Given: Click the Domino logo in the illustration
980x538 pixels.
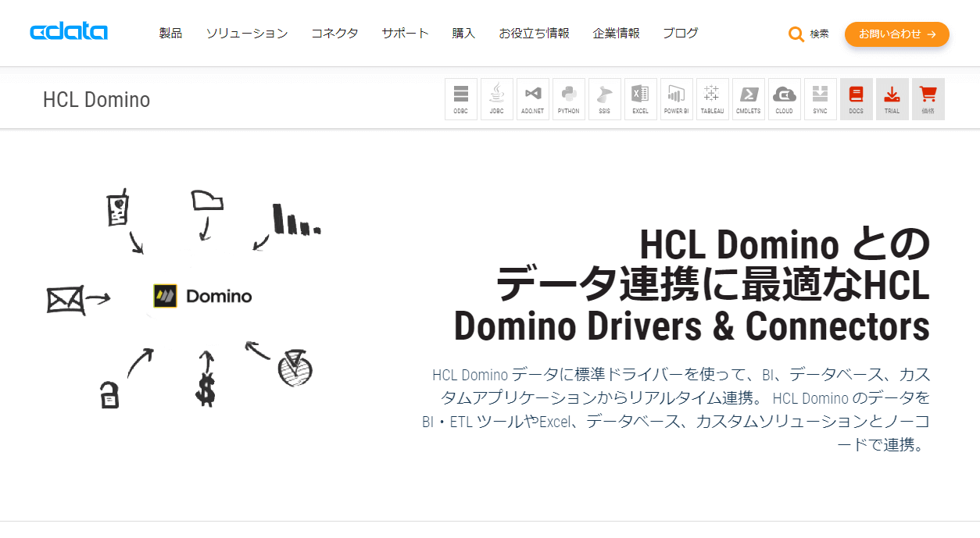Looking at the screenshot, I should pos(202,296).
